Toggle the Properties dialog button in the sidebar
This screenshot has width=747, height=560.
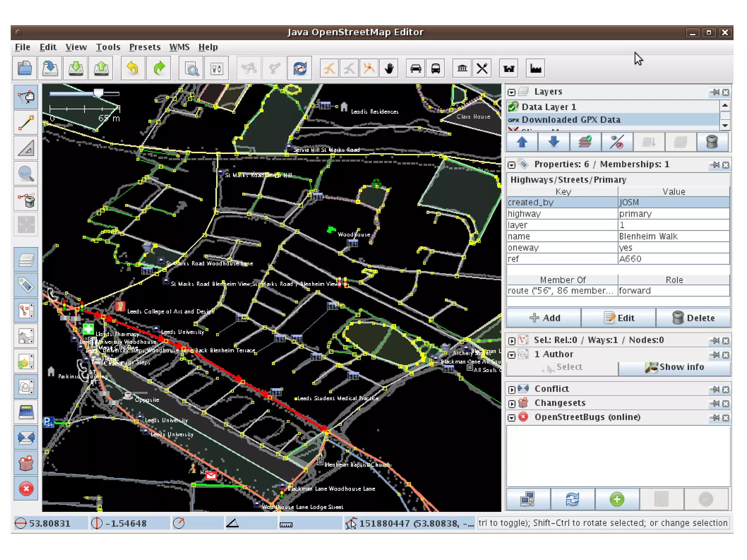coord(26,285)
